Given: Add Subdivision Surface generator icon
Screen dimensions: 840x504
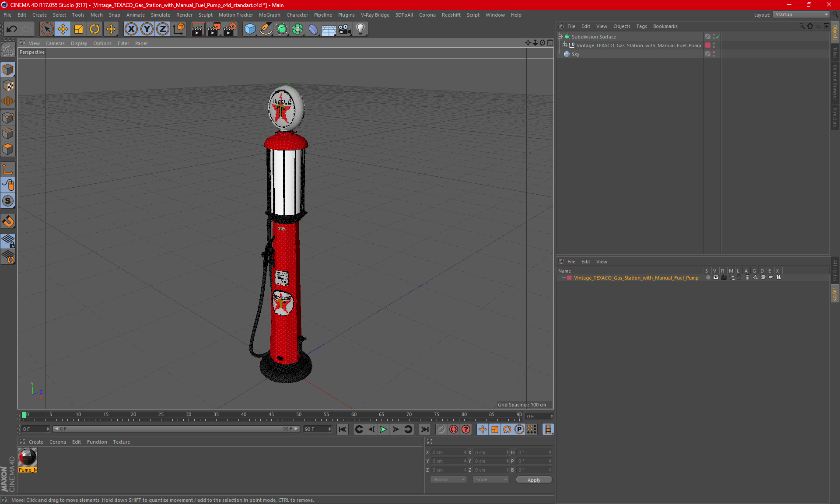Looking at the screenshot, I should (x=282, y=29).
